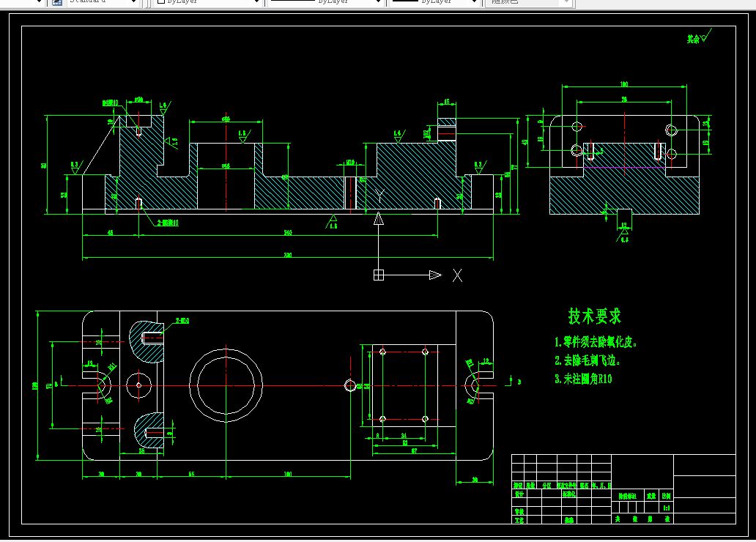Click the 1:1 scale cell in title block
The height and width of the screenshot is (542, 756).
click(x=667, y=508)
